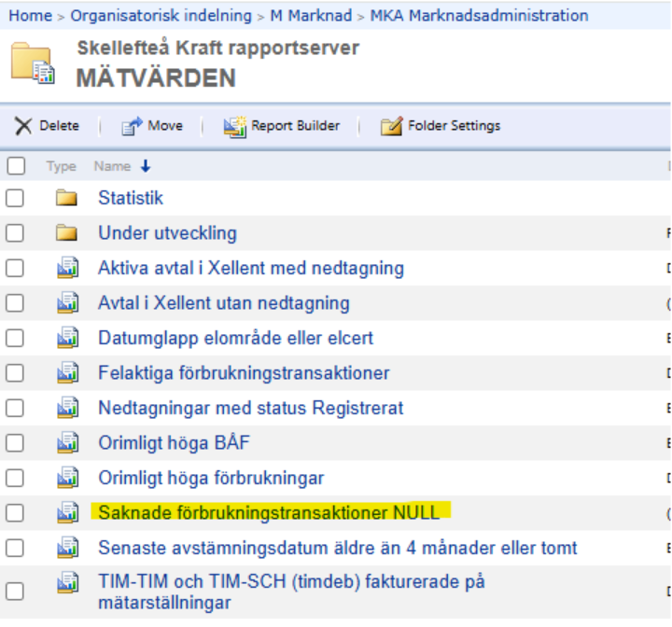Tick the checkbox for Statistik folder
The image size is (672, 627).
tap(15, 198)
